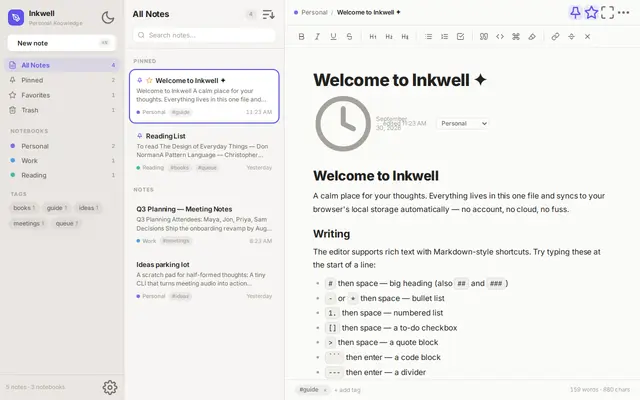
Task: Click the Inkwell logo icon
Action: click(x=16, y=18)
